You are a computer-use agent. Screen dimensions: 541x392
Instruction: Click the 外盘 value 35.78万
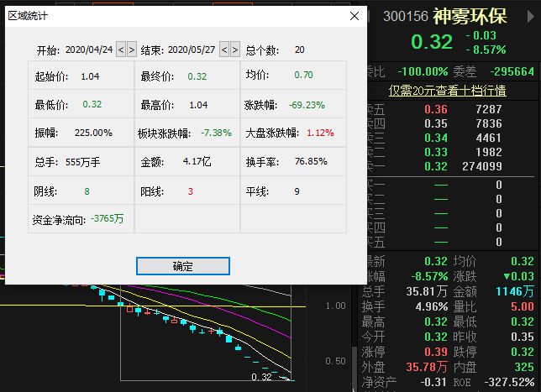[x=426, y=368]
